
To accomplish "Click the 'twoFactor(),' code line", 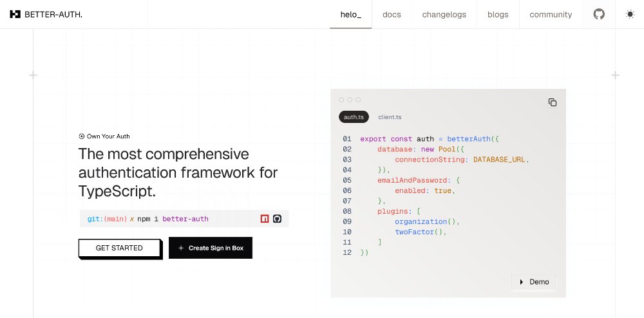I will tap(421, 232).
